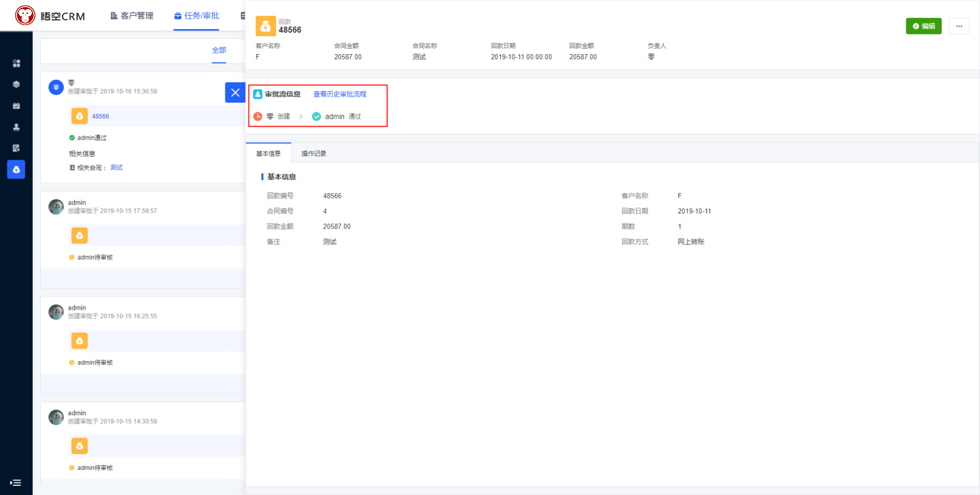Expand the sidebar with bottom menu icon
Image resolution: width=980 pixels, height=495 pixels.
point(16,482)
